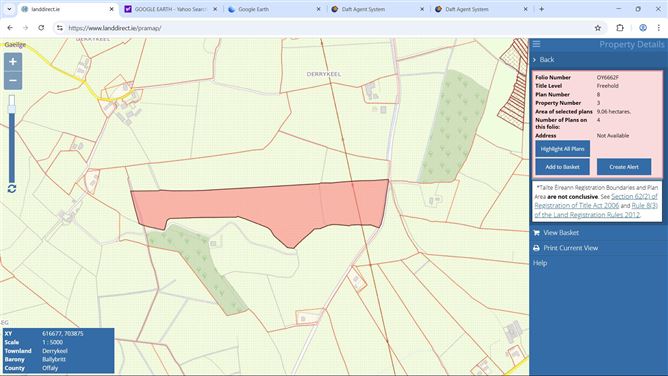Image resolution: width=668 pixels, height=376 pixels.
Task: Open the browser extensions puzzle icon
Action: (620, 28)
